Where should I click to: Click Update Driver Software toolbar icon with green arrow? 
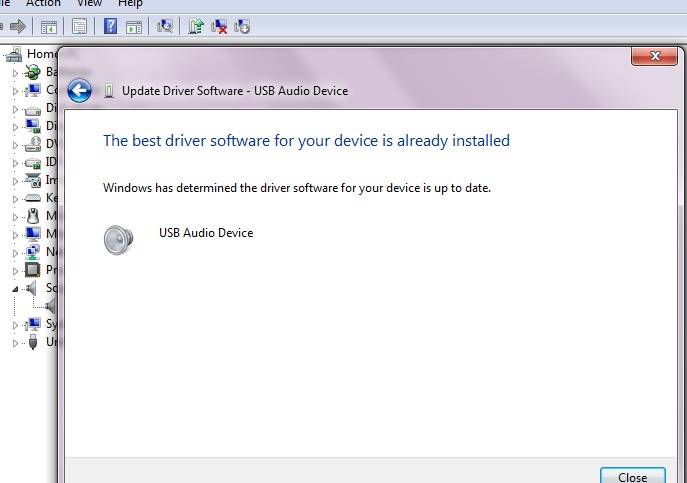pyautogui.click(x=196, y=26)
